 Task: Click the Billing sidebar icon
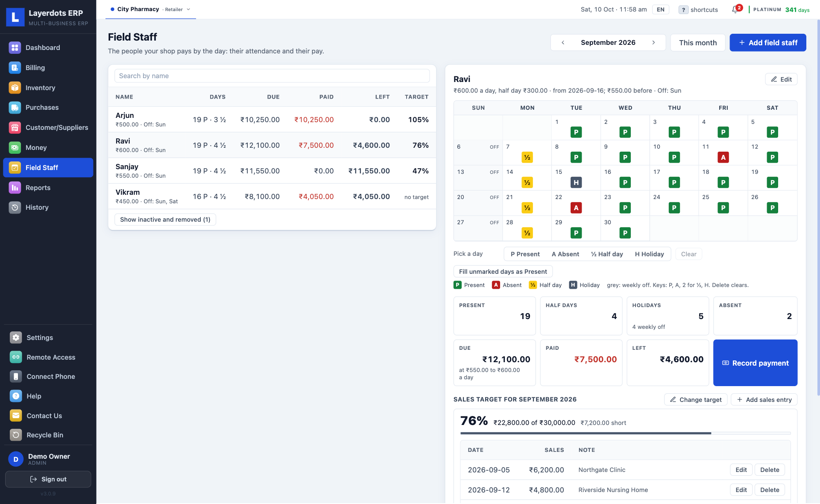coord(15,67)
